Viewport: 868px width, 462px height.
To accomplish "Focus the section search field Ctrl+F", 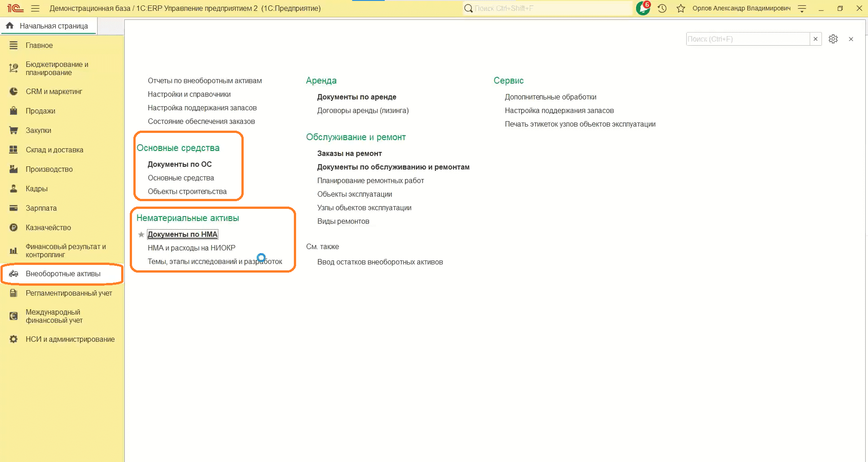I will (748, 39).
